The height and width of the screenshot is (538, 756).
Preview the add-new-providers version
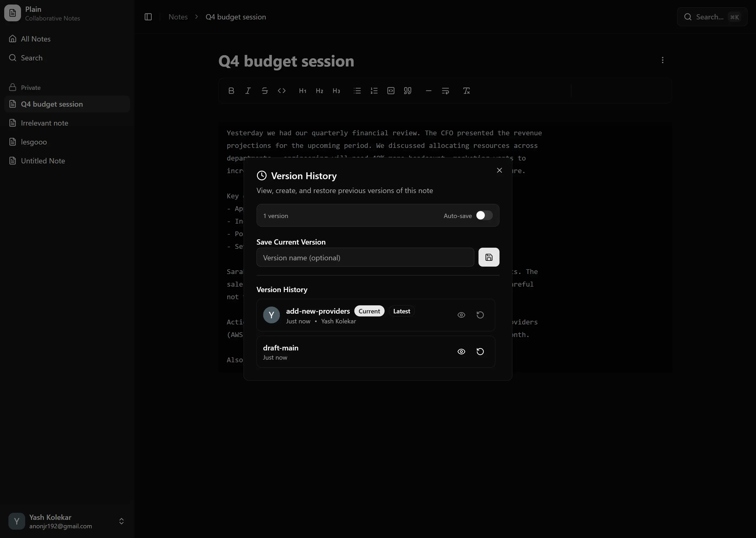coord(461,315)
